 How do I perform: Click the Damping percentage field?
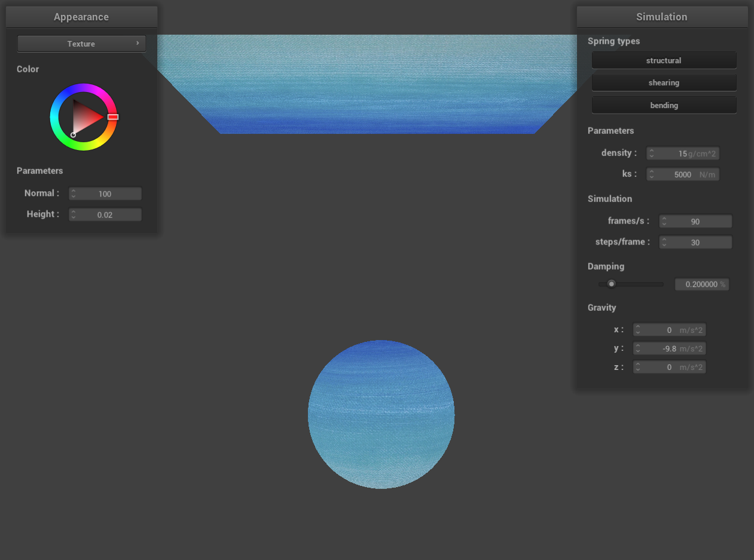[x=701, y=284]
